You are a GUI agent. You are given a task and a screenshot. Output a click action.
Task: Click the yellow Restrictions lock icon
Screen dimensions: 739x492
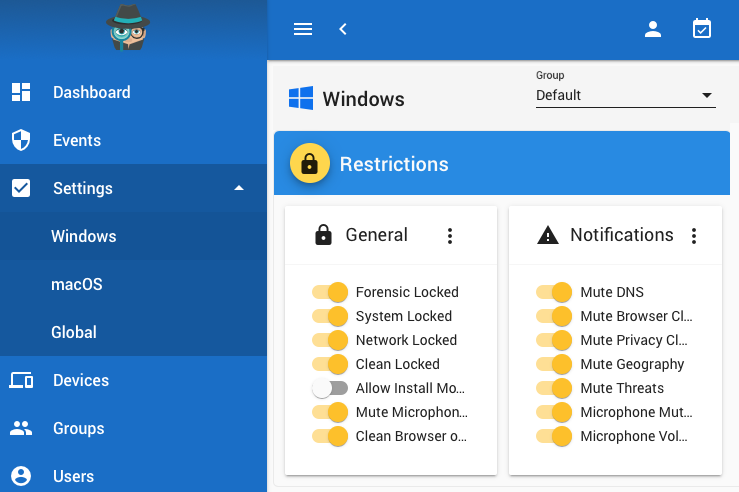[x=310, y=163]
